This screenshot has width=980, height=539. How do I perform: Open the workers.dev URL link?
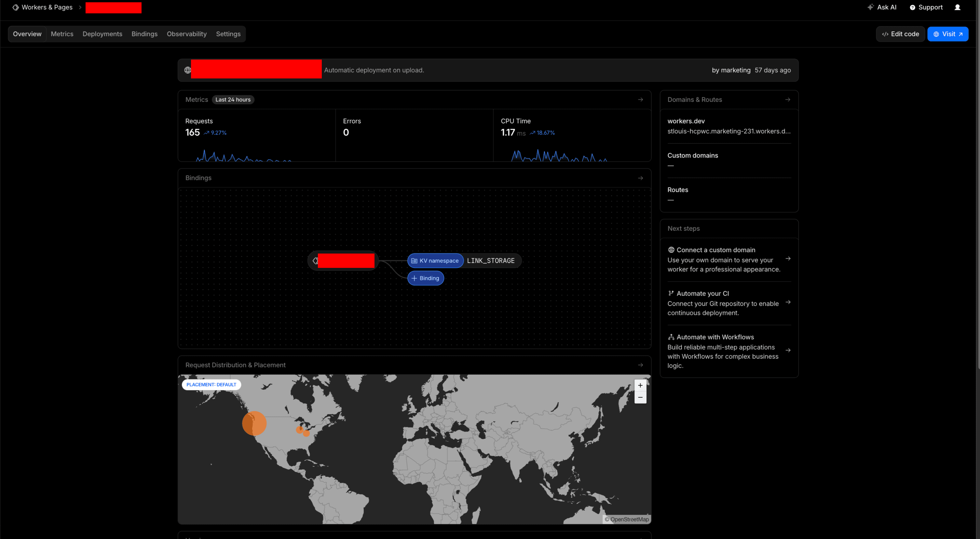pyautogui.click(x=729, y=131)
